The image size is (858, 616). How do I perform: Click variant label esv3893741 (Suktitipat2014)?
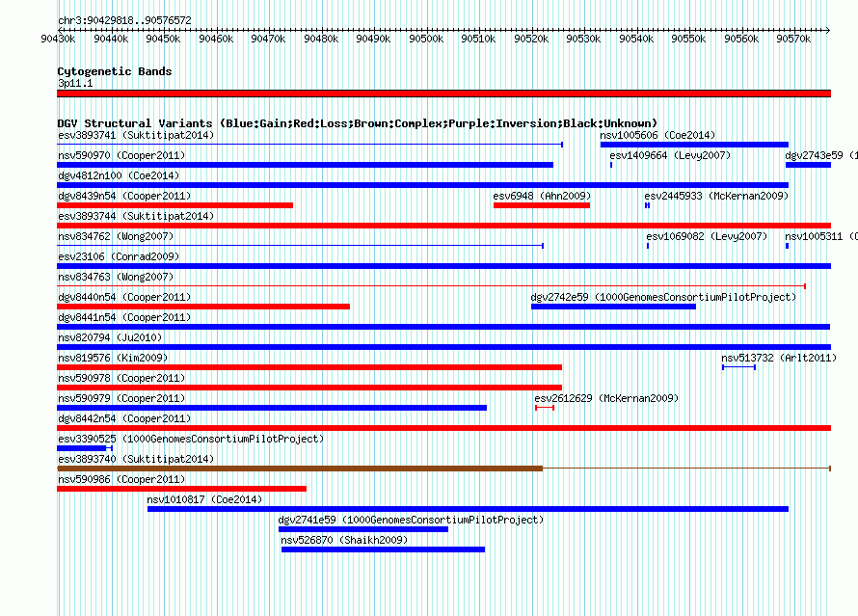tap(136, 135)
